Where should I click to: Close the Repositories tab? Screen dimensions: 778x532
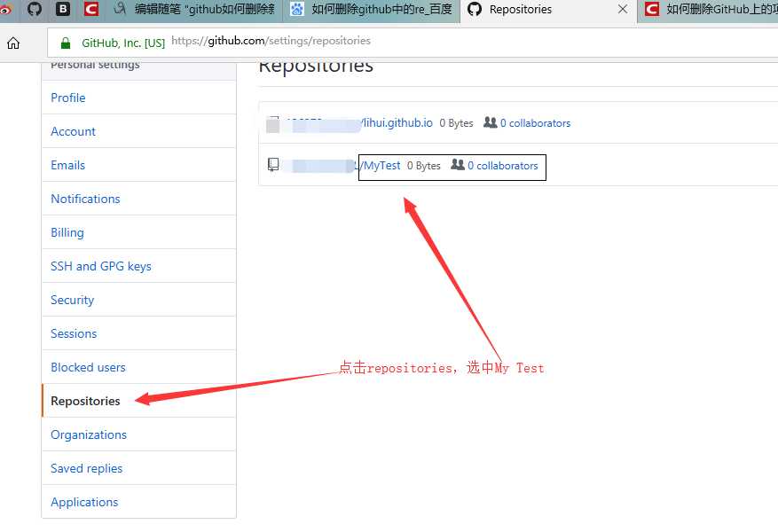pyautogui.click(x=622, y=10)
